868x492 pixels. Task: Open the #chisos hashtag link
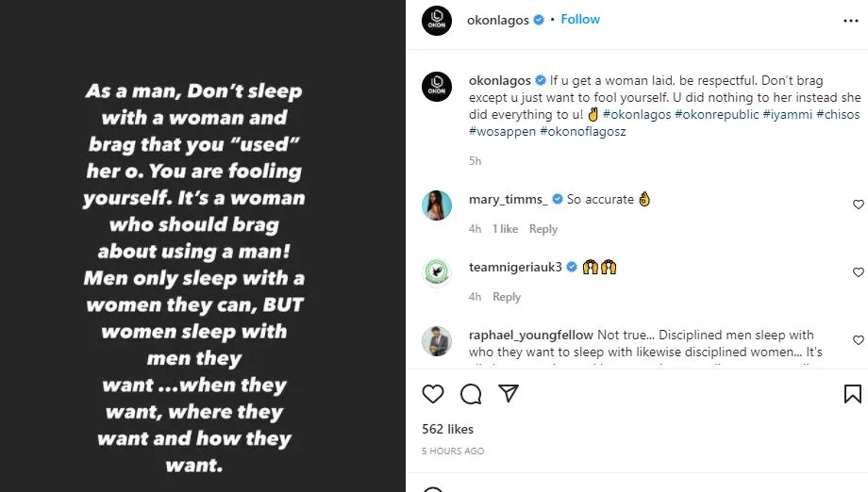tap(837, 114)
